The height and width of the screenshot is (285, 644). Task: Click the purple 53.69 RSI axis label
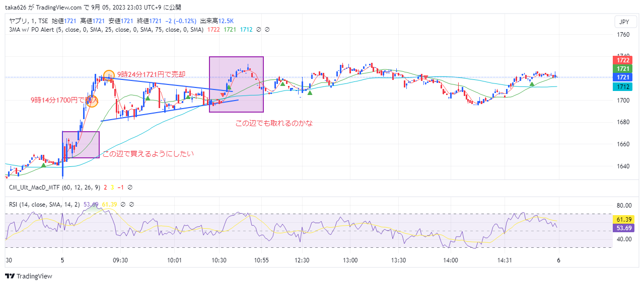(623, 228)
